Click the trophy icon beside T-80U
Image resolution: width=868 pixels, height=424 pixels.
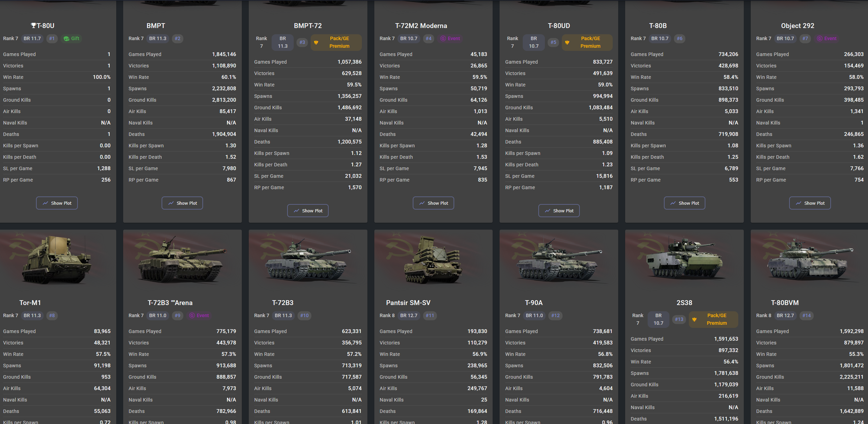(x=34, y=25)
